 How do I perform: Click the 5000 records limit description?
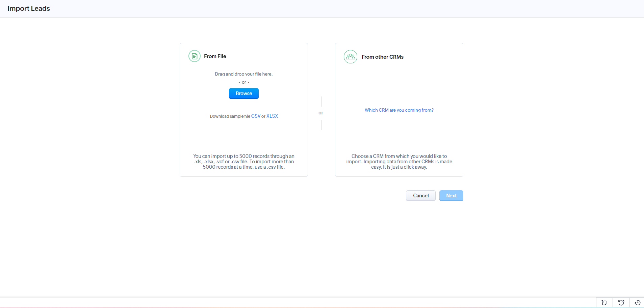pos(243,162)
